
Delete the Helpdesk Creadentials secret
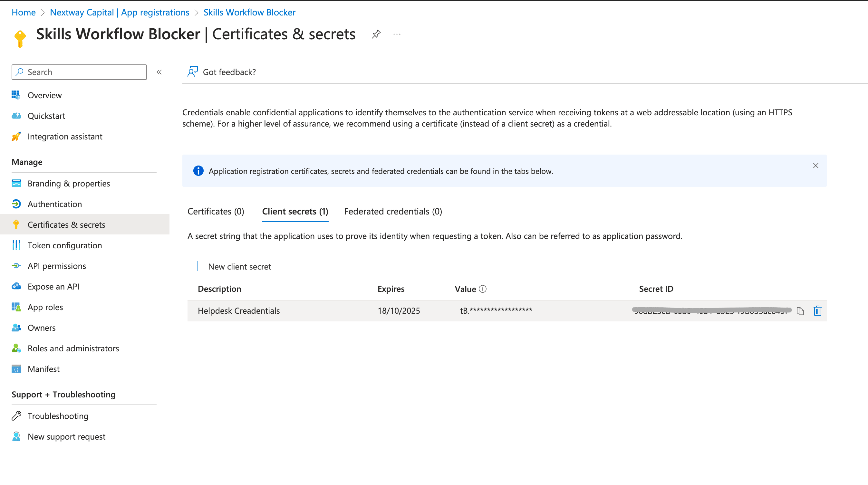click(817, 311)
